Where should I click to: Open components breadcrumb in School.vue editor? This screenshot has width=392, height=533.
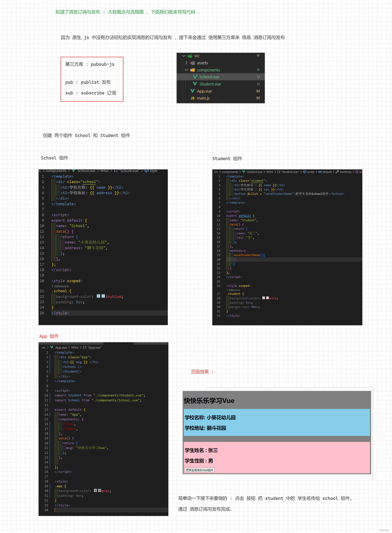tap(56, 171)
